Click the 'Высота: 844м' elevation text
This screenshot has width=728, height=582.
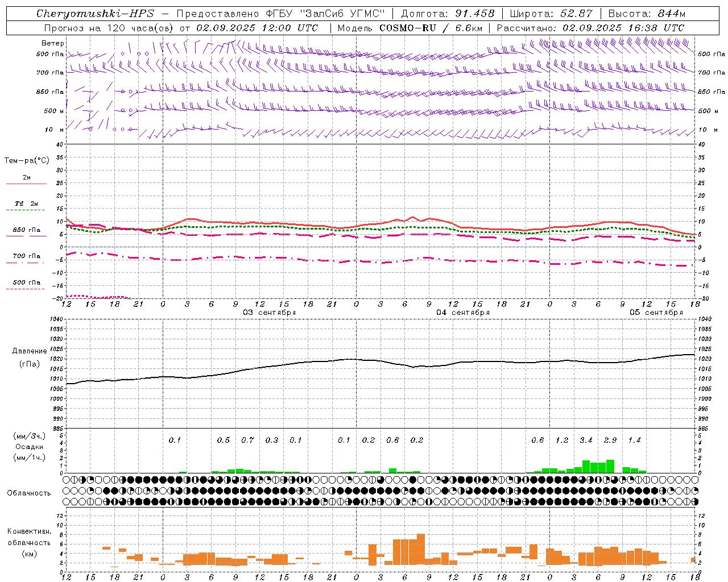coord(647,14)
